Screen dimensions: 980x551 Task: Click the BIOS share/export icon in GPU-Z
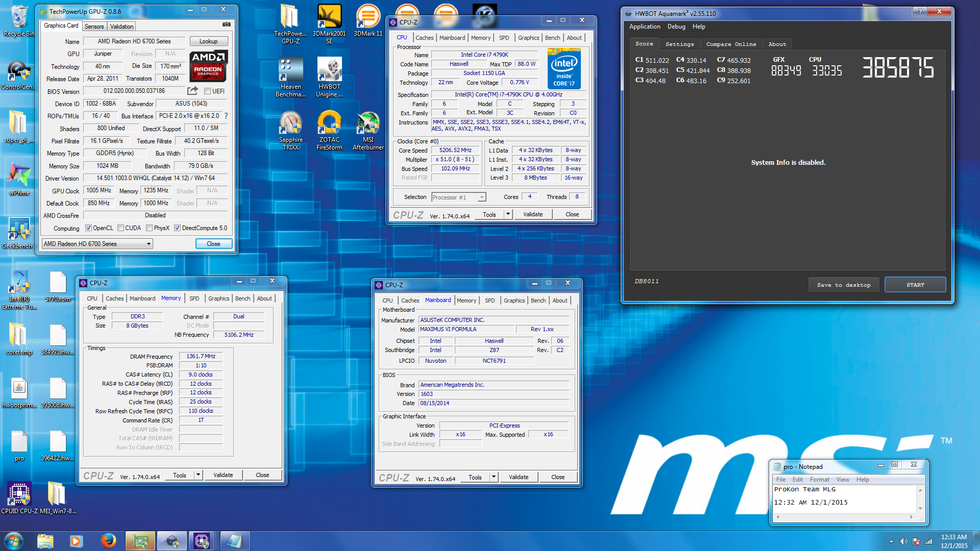tap(192, 91)
